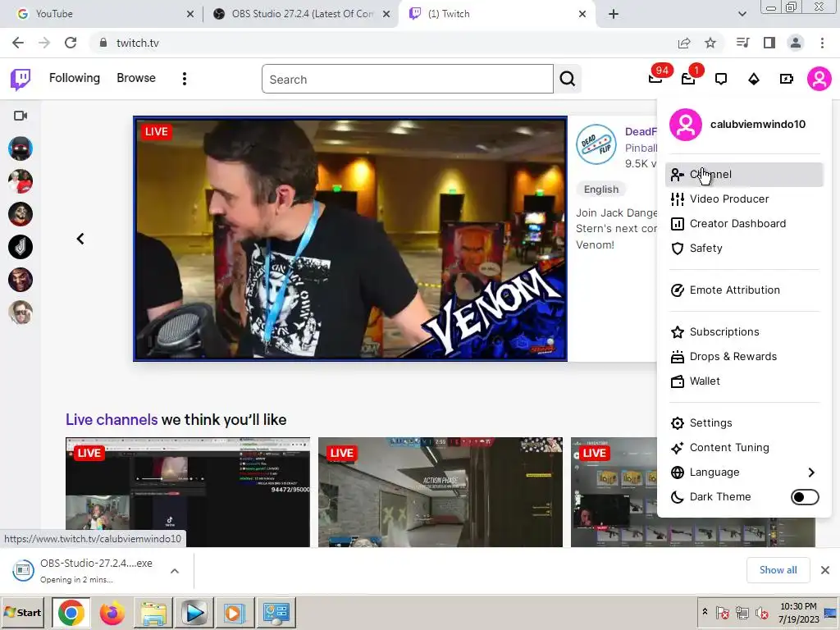This screenshot has height=630, width=840.
Task: Open third followed channel avatar in sidebar
Action: point(21,214)
